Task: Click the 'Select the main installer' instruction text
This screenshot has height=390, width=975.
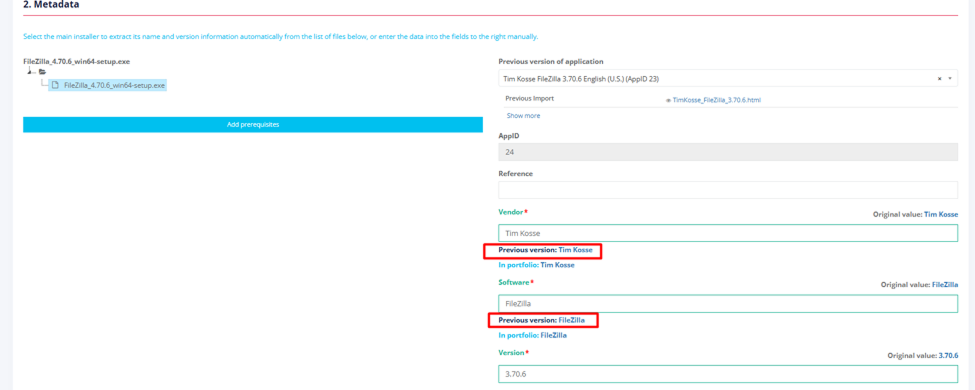Action: (x=280, y=37)
